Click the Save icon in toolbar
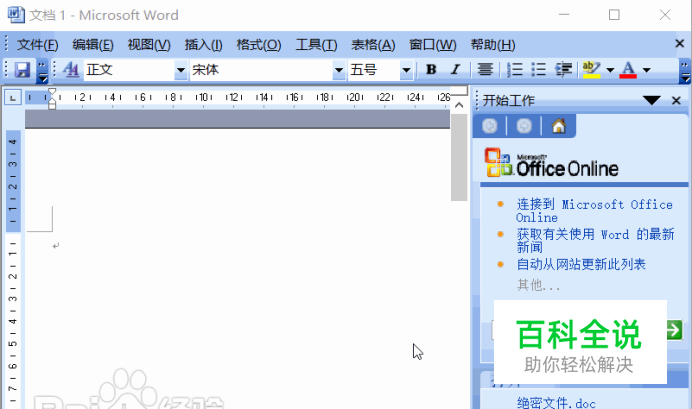The image size is (692, 409). (22, 70)
